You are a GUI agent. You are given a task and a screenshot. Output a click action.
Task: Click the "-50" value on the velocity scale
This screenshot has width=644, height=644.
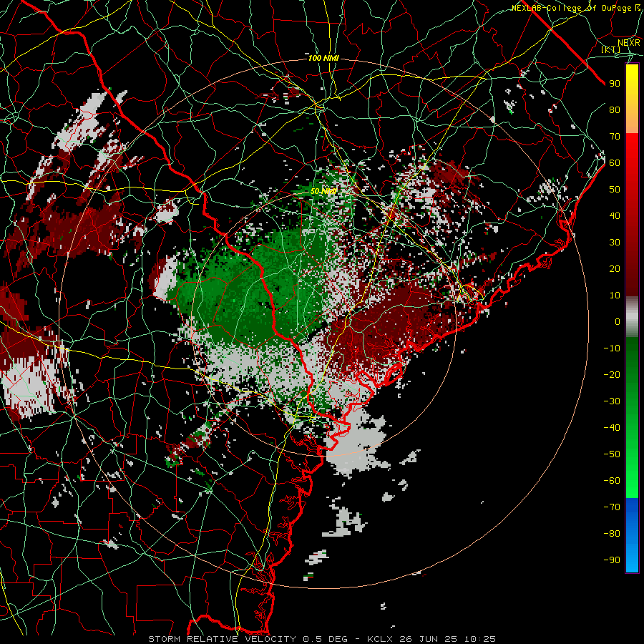612,454
